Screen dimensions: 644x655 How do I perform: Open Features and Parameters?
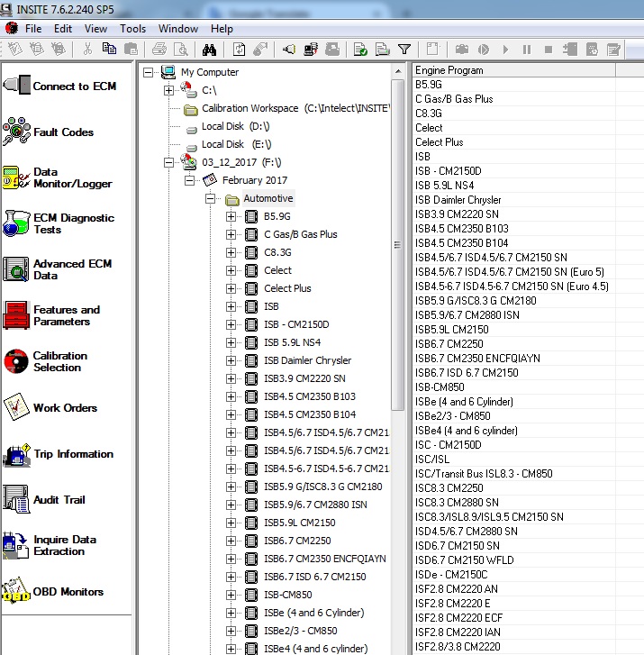51,316
